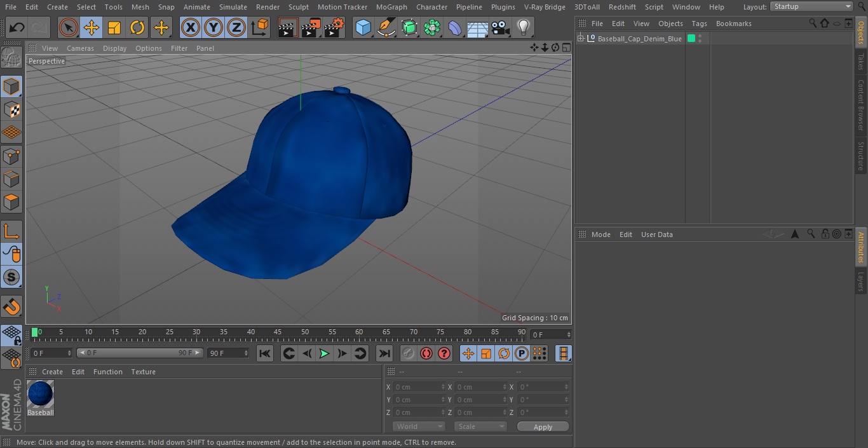Open Edit Render Settings
This screenshot has height=448, width=868.
pyautogui.click(x=334, y=28)
